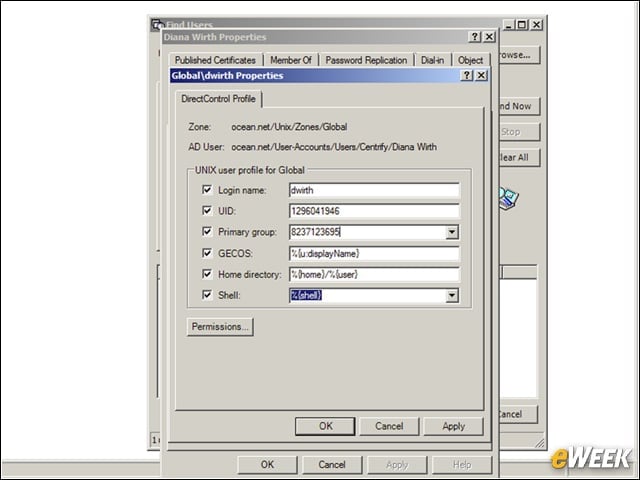Open the Dial-in tab
The width and height of the screenshot is (640, 480).
tap(432, 60)
